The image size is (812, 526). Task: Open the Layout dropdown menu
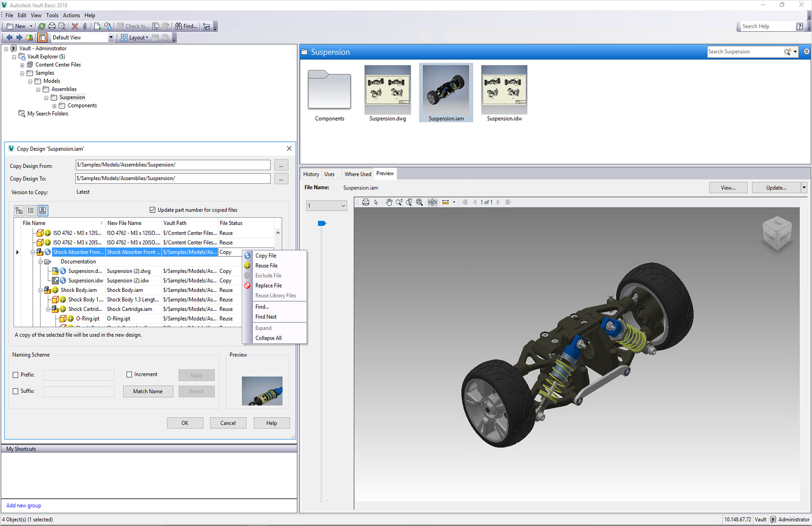(135, 38)
